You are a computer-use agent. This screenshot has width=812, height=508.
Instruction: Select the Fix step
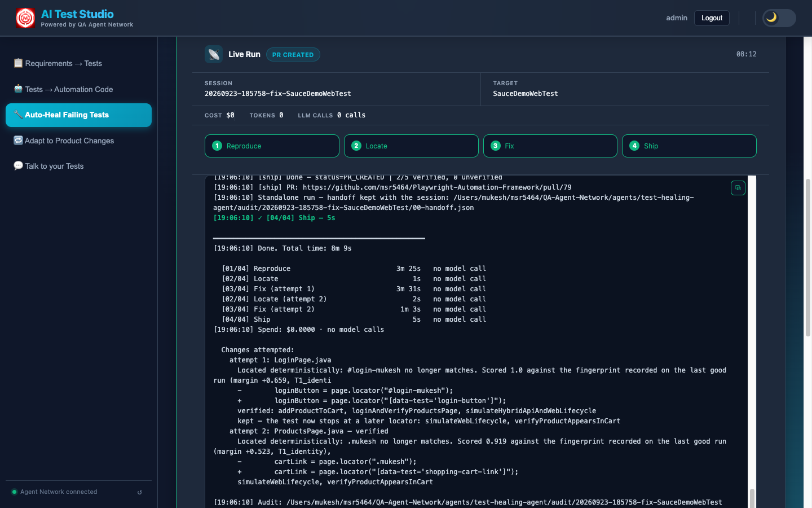click(550, 146)
